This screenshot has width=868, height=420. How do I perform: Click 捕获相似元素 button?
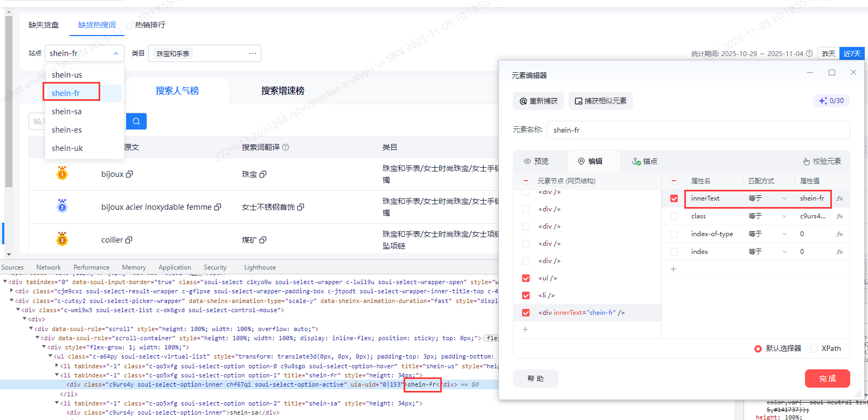coord(600,101)
